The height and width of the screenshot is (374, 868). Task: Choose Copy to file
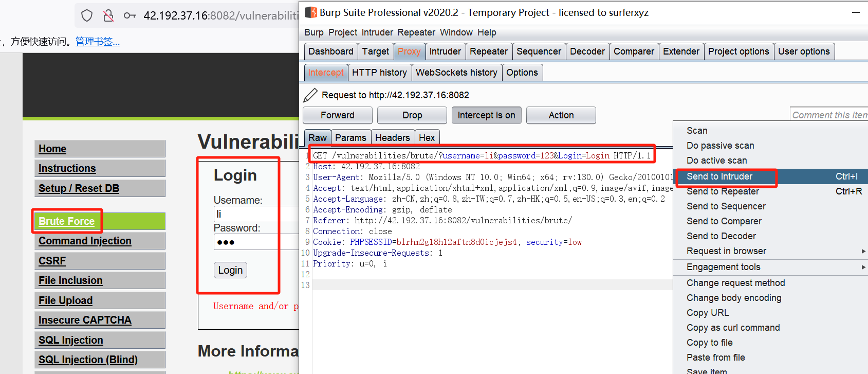770,343
